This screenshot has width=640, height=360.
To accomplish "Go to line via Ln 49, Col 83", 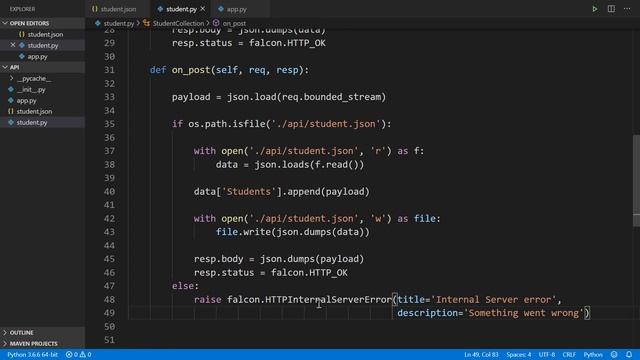I will point(481,355).
